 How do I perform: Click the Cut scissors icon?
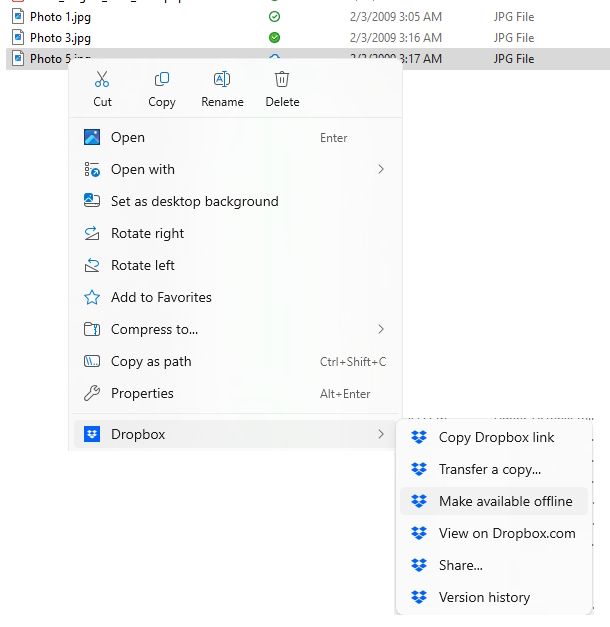[102, 80]
